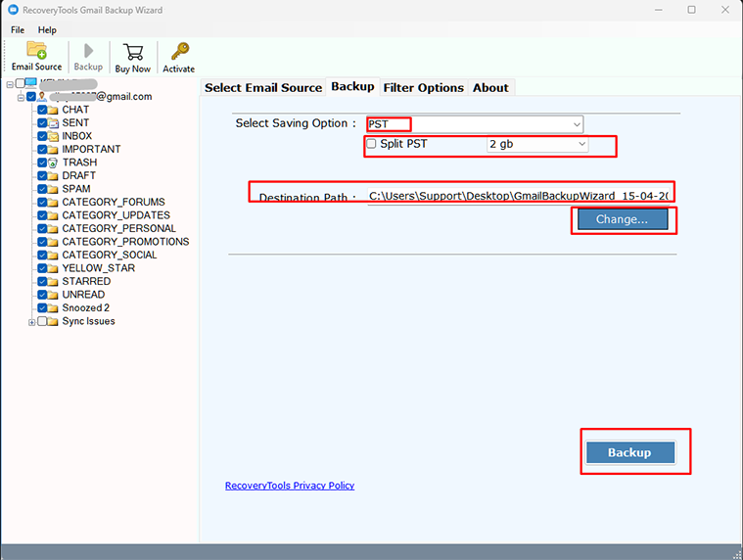Select the STARRED folder label

coord(86,282)
